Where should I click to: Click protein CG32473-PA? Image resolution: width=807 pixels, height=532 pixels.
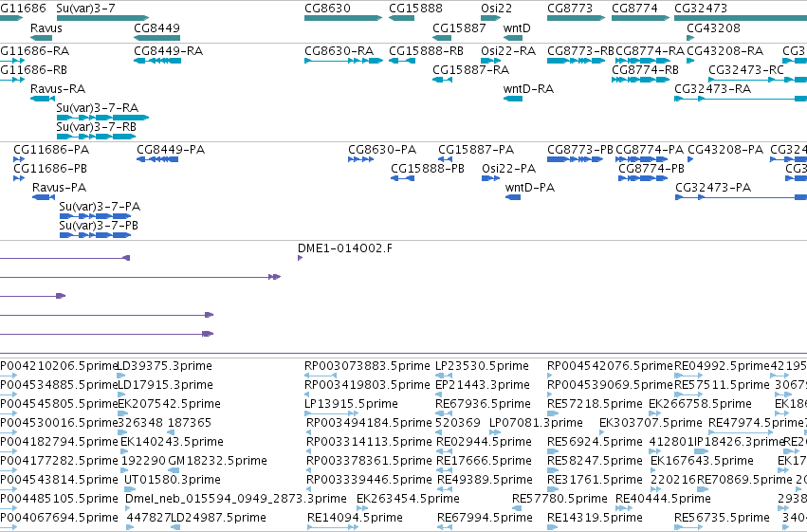pos(742,197)
